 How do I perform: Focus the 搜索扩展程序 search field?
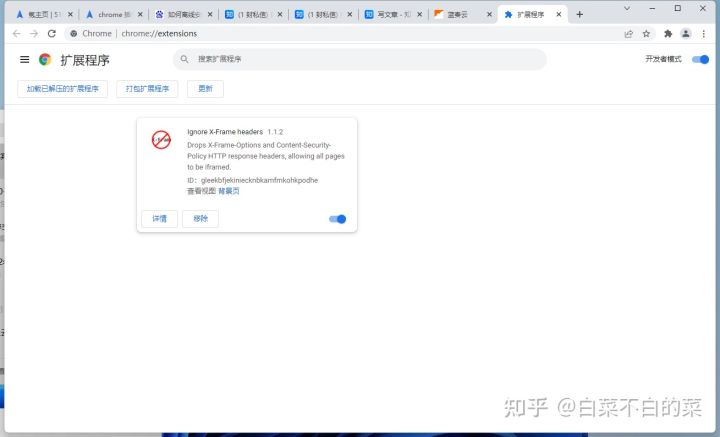pos(360,59)
